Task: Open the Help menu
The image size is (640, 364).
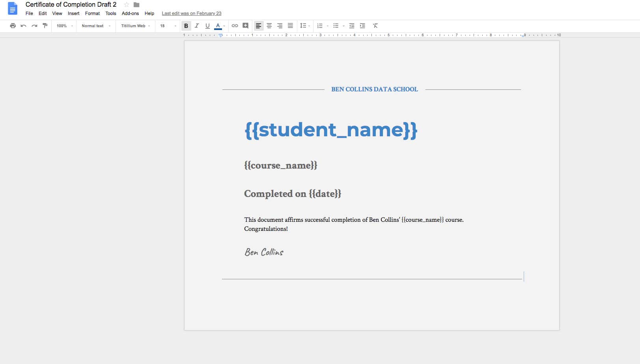Action: point(149,13)
